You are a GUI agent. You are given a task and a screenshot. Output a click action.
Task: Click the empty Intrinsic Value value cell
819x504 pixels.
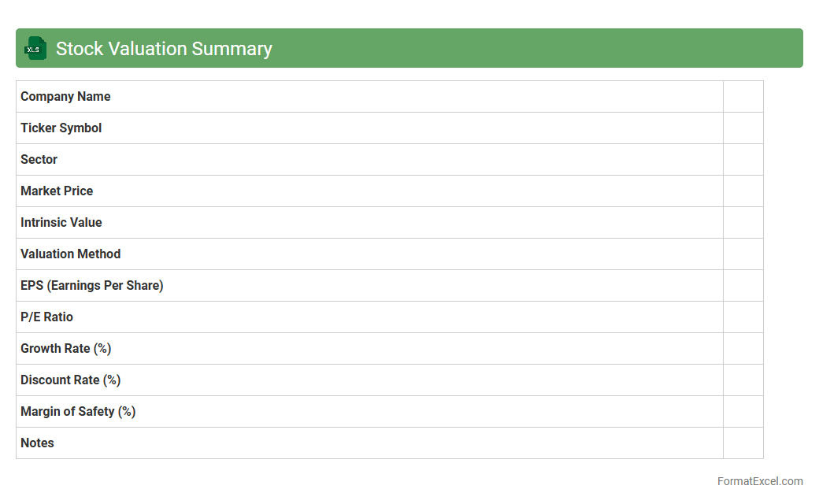tap(743, 223)
